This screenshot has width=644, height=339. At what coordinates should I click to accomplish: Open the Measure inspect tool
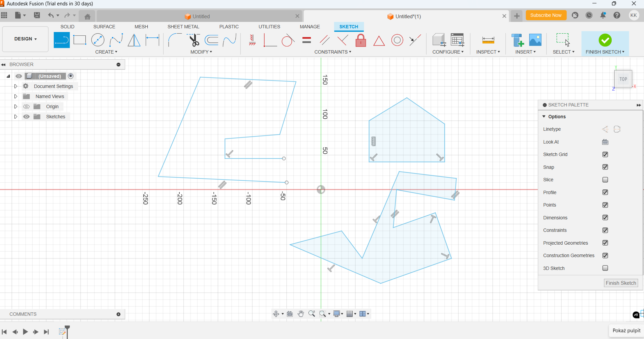point(488,40)
